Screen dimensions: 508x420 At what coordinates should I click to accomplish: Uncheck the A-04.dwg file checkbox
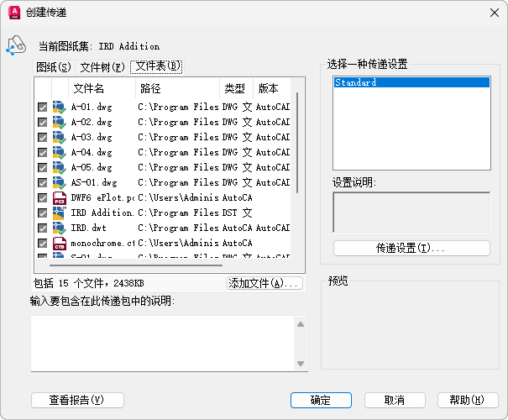(43, 152)
